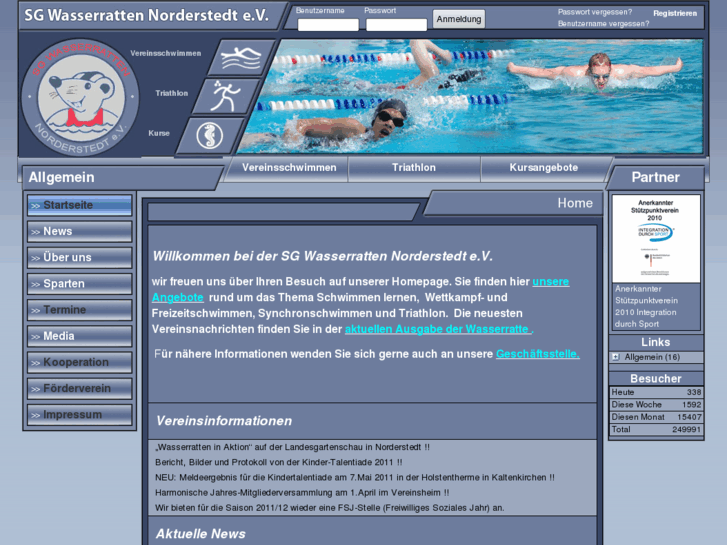This screenshot has width=727, height=545.
Task: Focus the Benutzername input field
Action: click(328, 25)
